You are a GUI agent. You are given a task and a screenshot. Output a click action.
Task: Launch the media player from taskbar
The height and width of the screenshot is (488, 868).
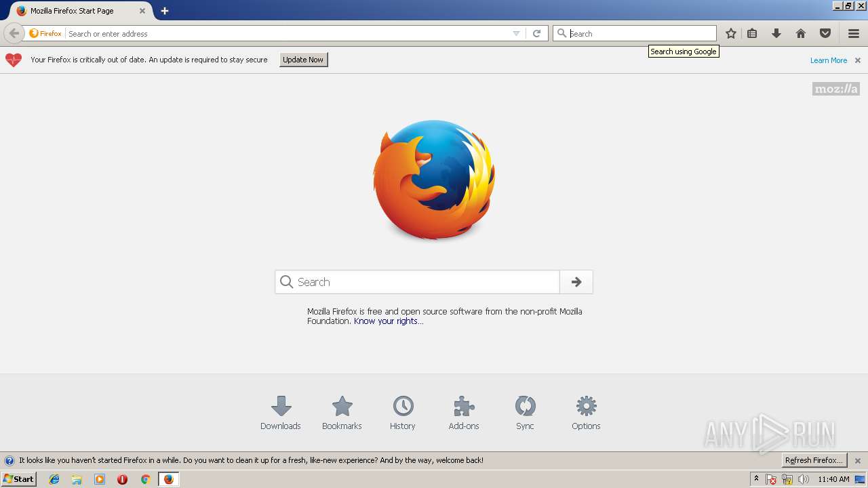pos(100,479)
